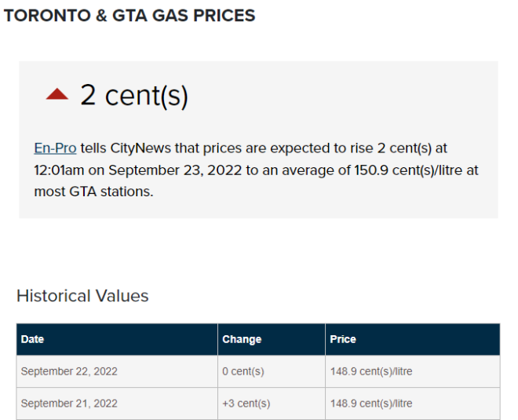Click the red up-arrow price increase icon
Screen dimensions: 518x420
click(57, 94)
